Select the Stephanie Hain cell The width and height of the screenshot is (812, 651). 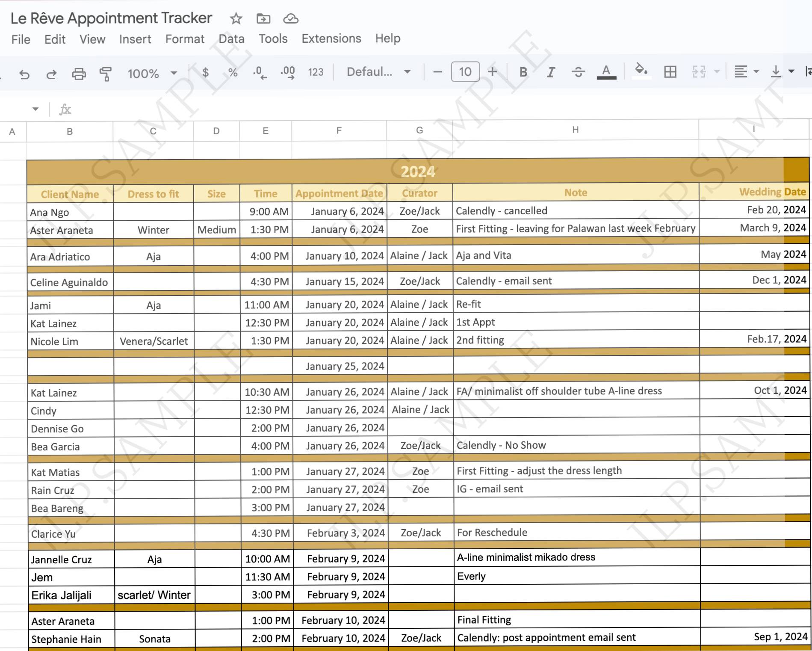(72, 639)
